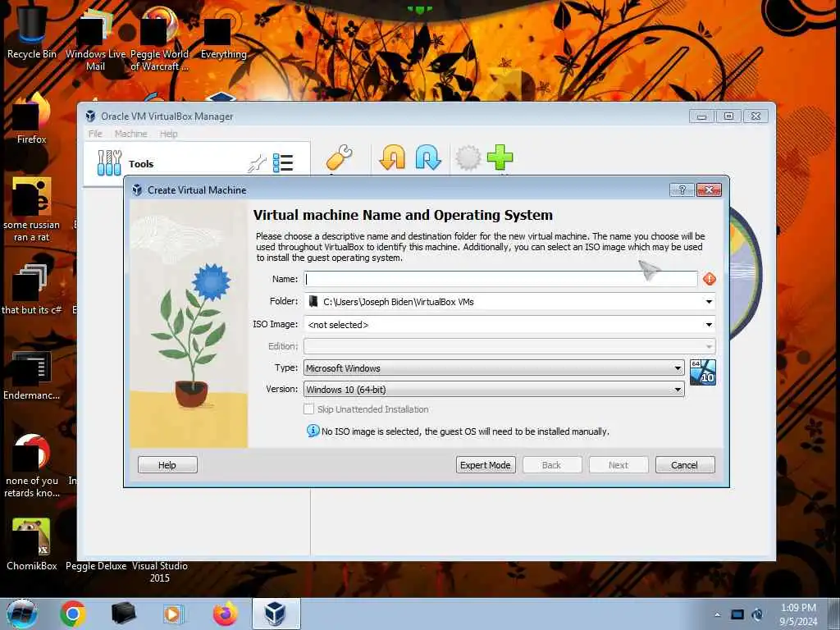Click the Windows 10 64-bit OS badge

pyautogui.click(x=702, y=372)
